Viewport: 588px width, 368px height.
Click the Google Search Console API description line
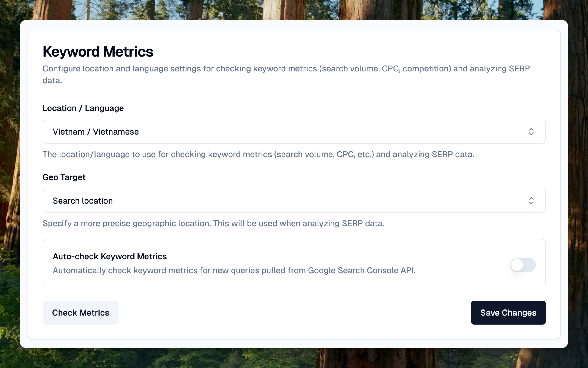coord(234,271)
